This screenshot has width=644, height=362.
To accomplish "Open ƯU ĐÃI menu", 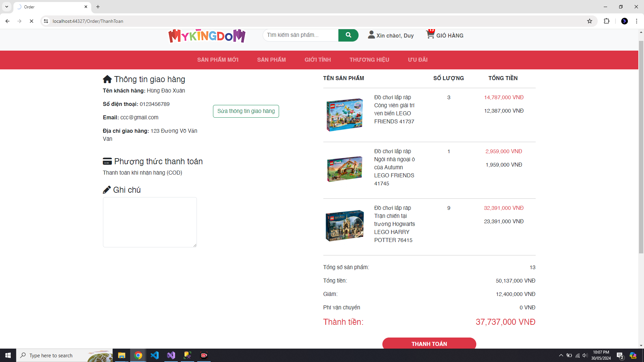I will pyautogui.click(x=418, y=60).
